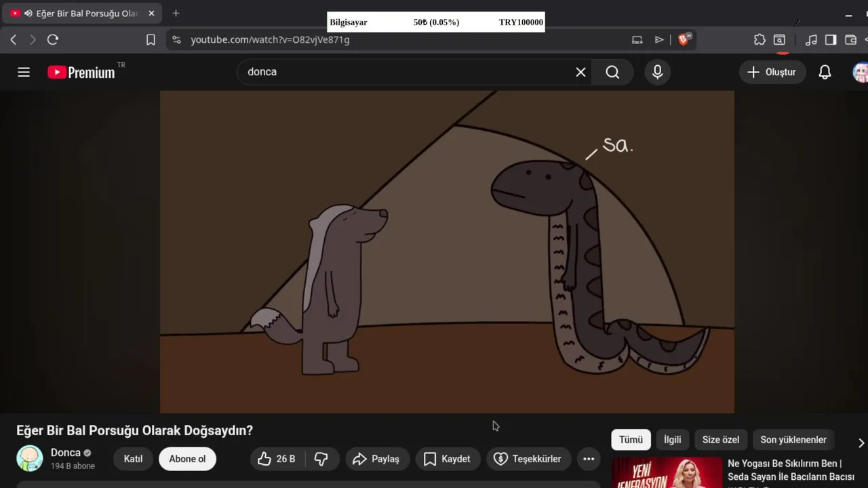868x488 pixels.
Task: Click the Bilgisayar overlay label
Action: [349, 22]
